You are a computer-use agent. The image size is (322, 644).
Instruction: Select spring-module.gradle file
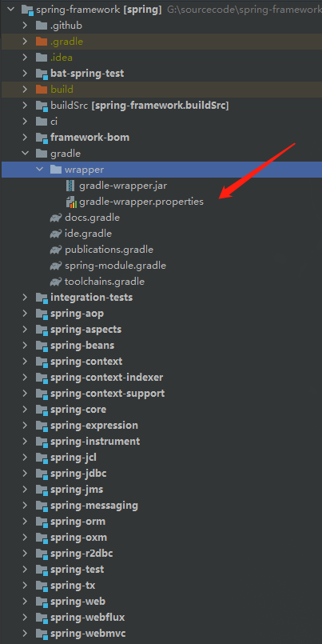pos(115,266)
